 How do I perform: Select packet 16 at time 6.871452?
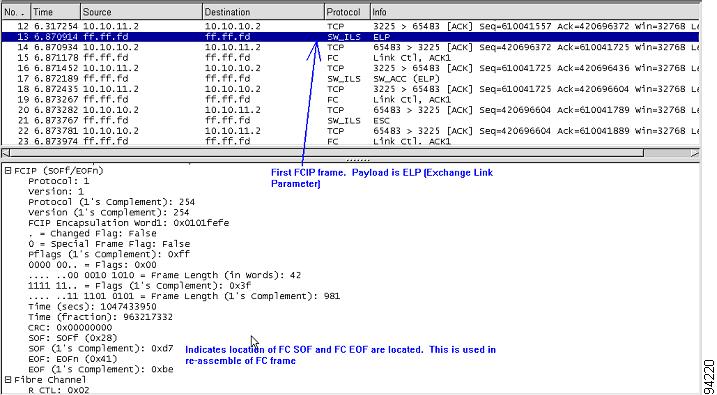point(350,69)
